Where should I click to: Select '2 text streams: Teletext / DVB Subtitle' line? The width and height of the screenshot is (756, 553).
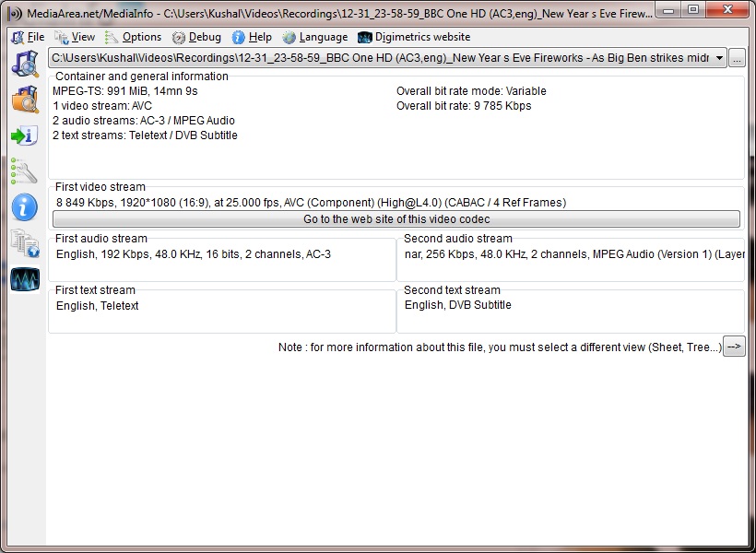coord(145,135)
